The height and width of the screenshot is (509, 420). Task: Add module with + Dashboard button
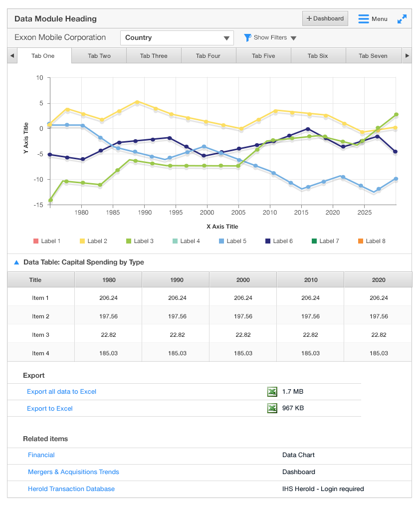tap(325, 18)
